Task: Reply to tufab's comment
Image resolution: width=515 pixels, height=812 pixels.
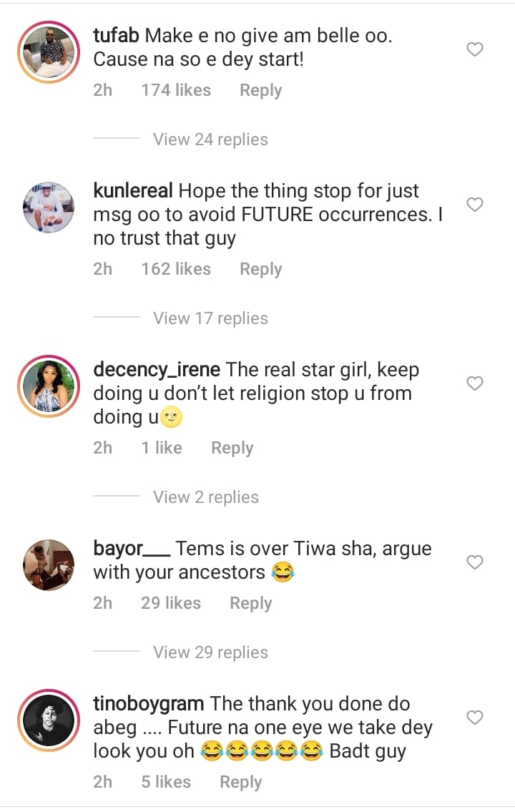Action: pyautogui.click(x=260, y=90)
